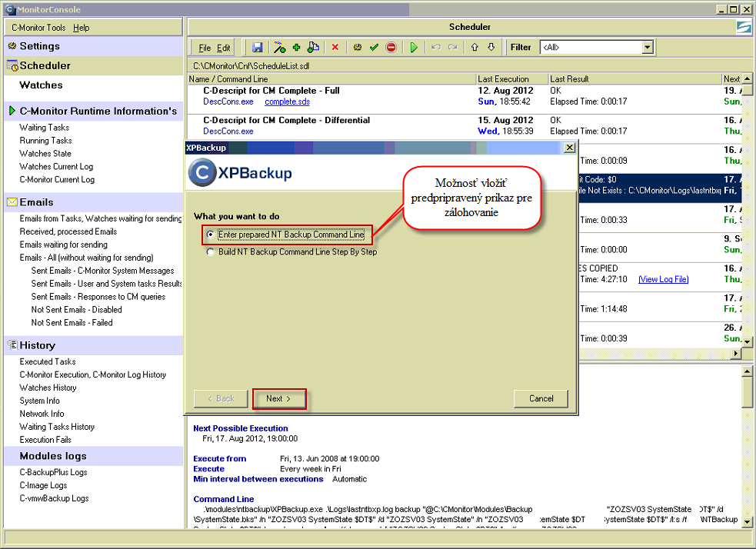Click the Emails envelope icon

(x=12, y=202)
